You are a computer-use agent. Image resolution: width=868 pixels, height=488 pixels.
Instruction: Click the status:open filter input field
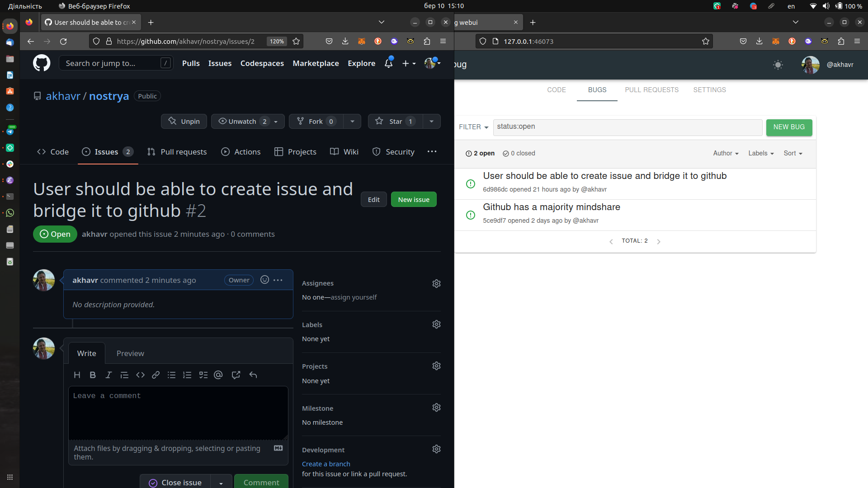pyautogui.click(x=627, y=127)
